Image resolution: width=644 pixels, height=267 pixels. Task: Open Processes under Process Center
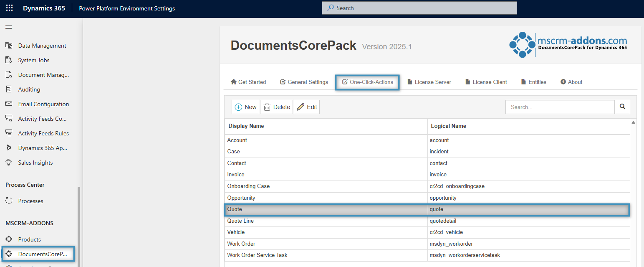click(30, 201)
